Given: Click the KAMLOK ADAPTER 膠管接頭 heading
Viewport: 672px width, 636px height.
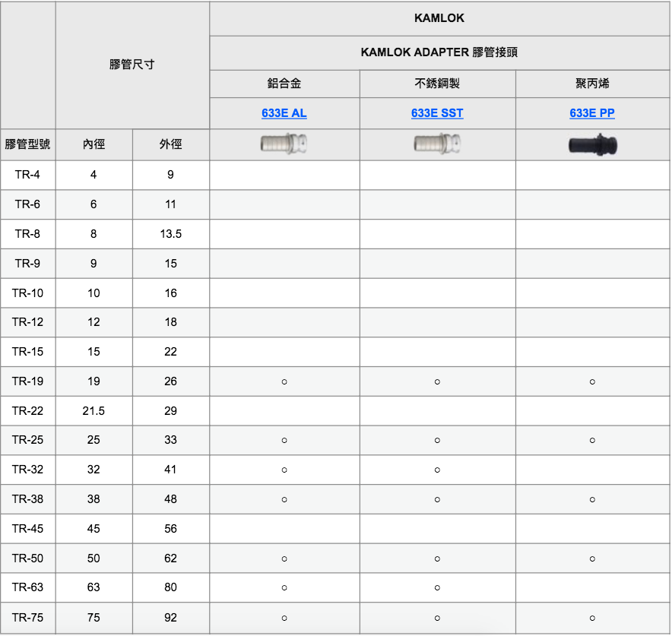Looking at the screenshot, I should pos(439,53).
